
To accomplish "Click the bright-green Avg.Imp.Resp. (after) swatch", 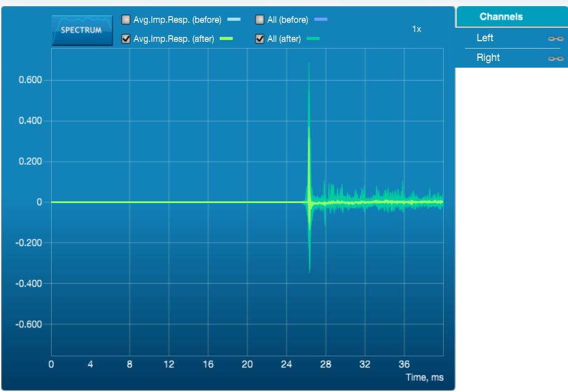I will pos(226,38).
